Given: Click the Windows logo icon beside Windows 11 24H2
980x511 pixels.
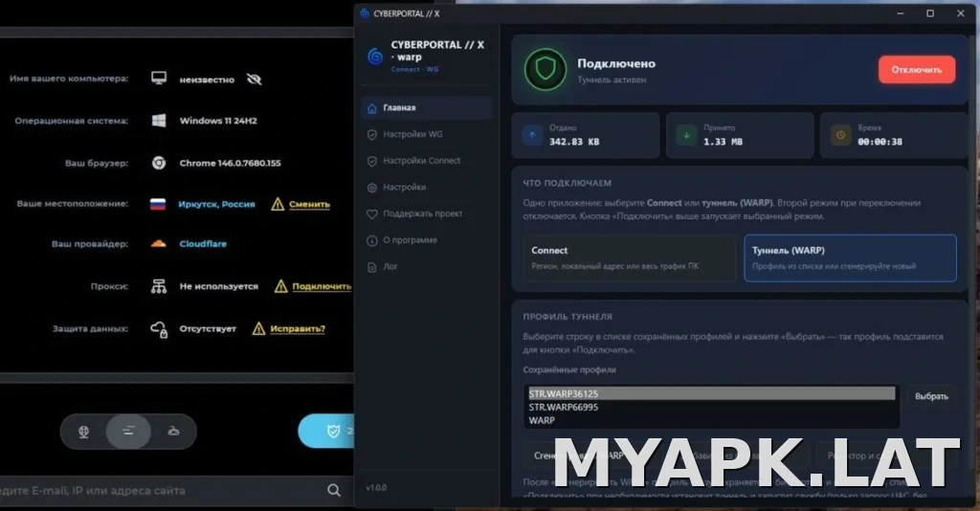Looking at the screenshot, I should [x=159, y=121].
